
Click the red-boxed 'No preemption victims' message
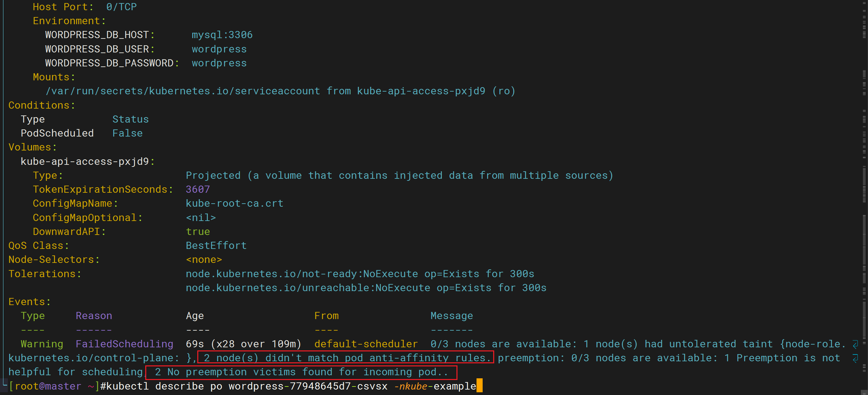click(301, 372)
